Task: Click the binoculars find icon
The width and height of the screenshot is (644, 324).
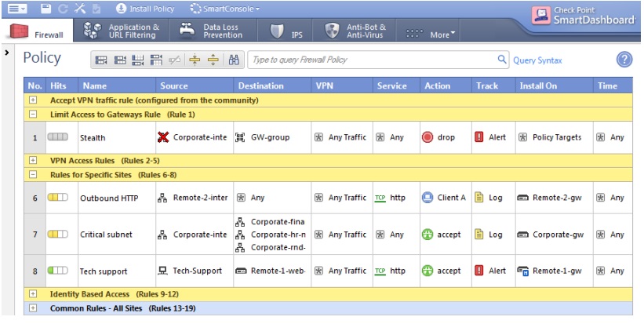Action: point(234,60)
